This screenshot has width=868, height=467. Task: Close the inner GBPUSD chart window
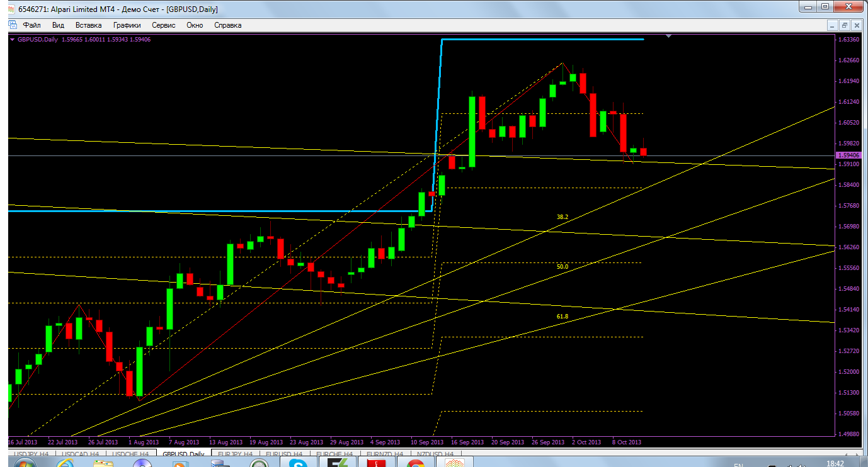[x=857, y=25]
